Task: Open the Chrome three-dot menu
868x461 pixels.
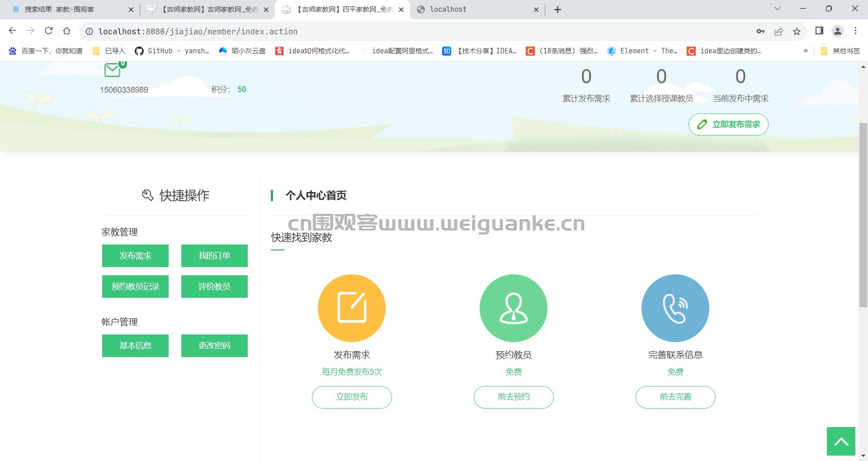Action: coord(855,31)
